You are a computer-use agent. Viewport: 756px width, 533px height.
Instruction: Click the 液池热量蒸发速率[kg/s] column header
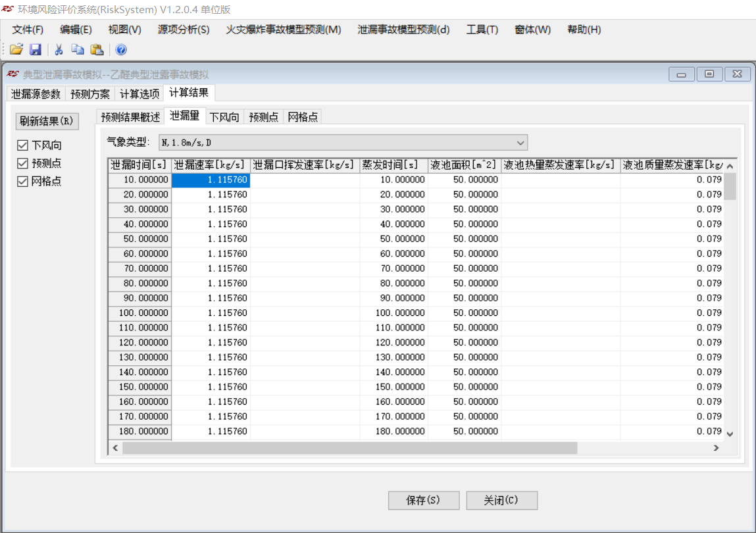click(561, 165)
